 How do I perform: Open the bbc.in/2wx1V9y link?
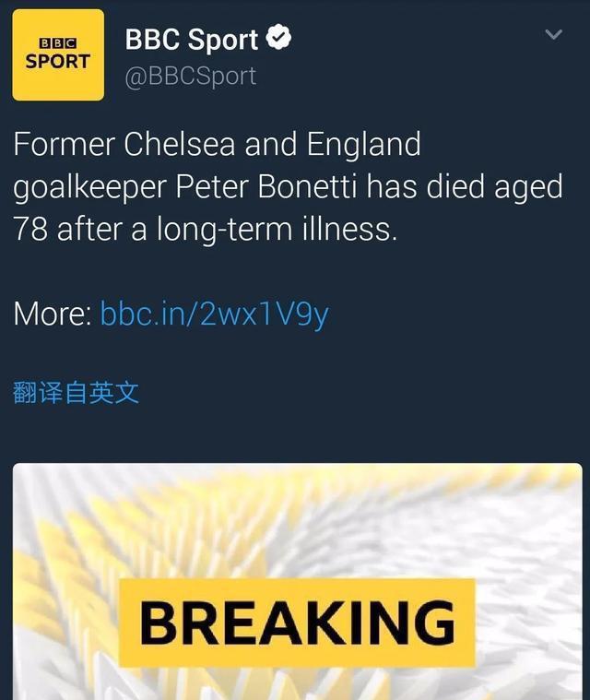coord(215,314)
